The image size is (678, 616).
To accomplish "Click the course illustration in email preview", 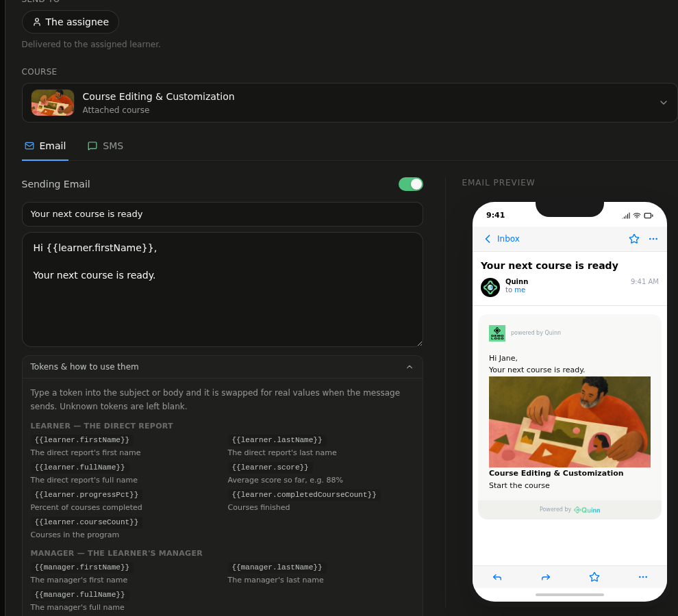I will click(x=569, y=422).
